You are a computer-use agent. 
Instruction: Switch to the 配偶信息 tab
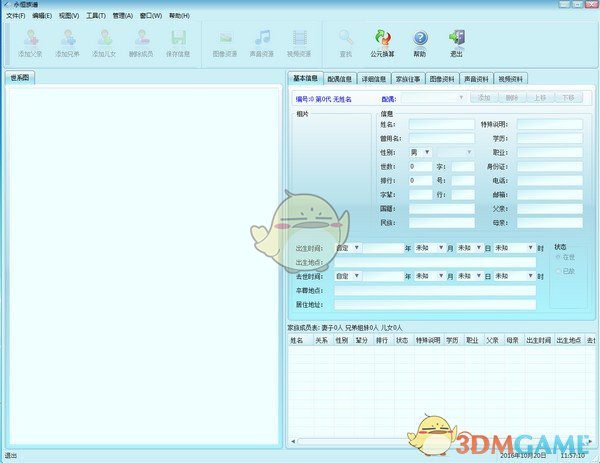339,79
